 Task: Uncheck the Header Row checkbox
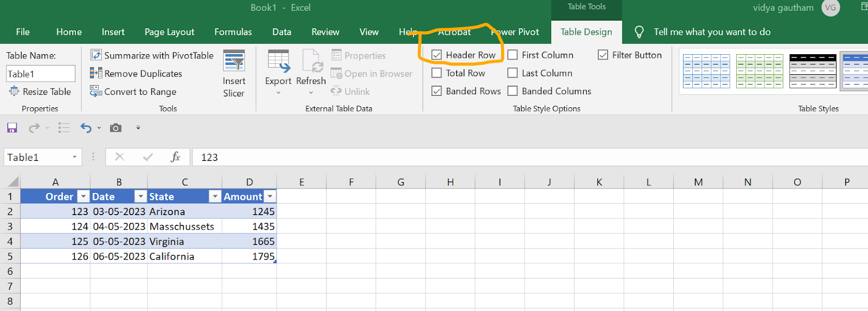tap(437, 55)
